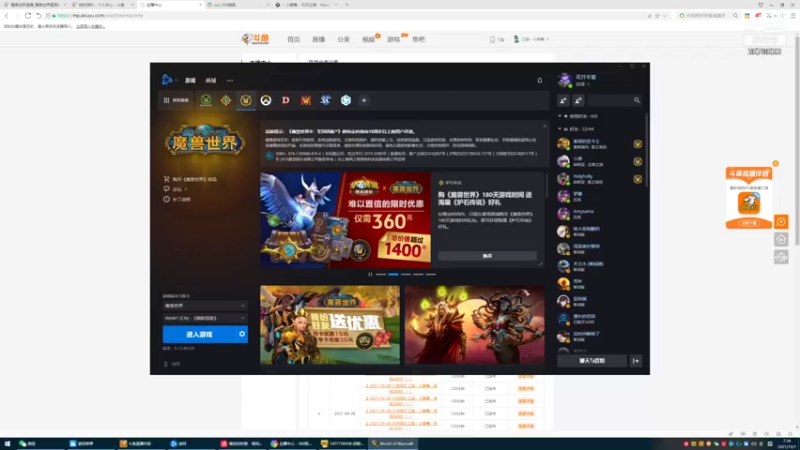This screenshot has height=450, width=800.
Task: Open the Battle.net logo menu
Action: 167,80
